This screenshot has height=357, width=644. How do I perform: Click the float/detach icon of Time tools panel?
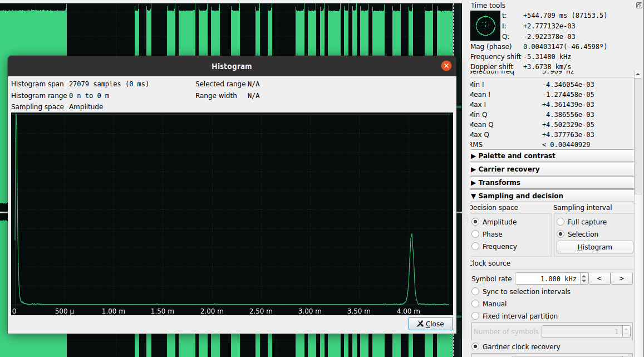(x=639, y=5)
